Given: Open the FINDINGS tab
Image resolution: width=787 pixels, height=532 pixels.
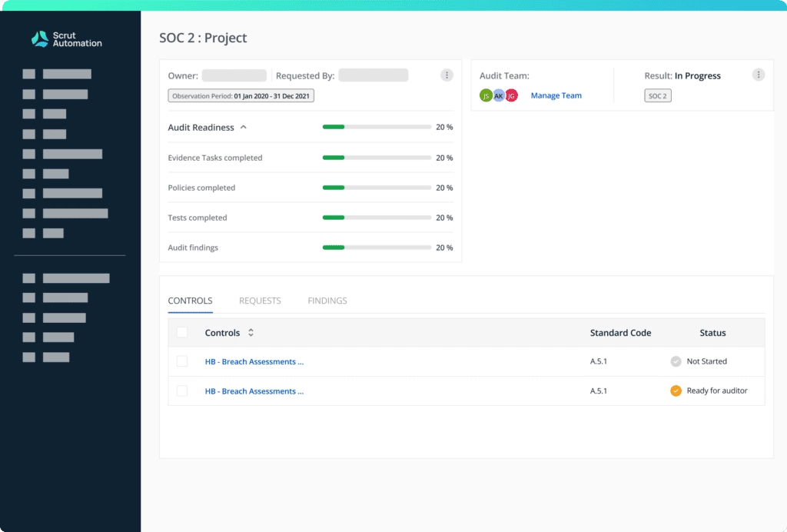Looking at the screenshot, I should (327, 301).
